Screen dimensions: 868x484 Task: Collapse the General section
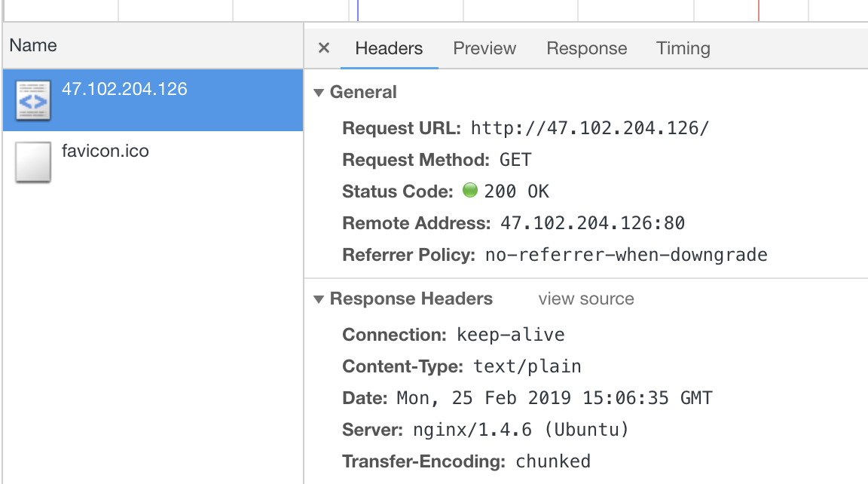pyautogui.click(x=319, y=93)
